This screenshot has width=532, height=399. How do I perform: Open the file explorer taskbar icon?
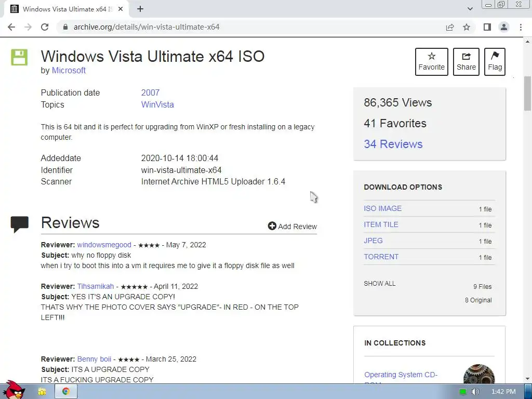[42, 392]
